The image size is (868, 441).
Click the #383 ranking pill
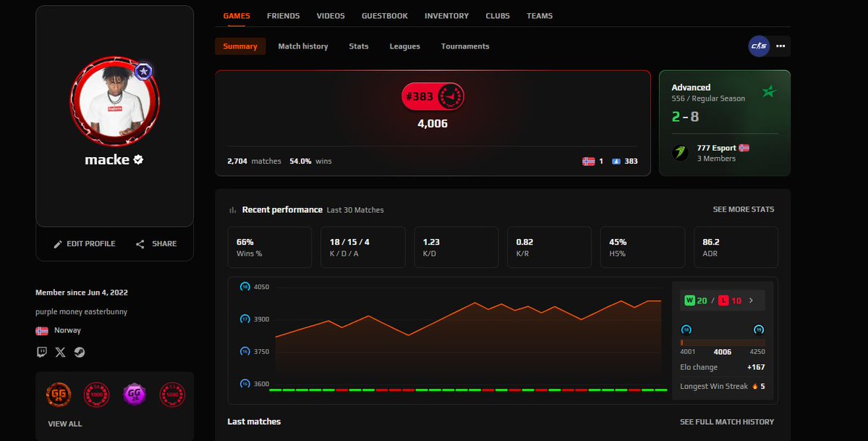433,96
